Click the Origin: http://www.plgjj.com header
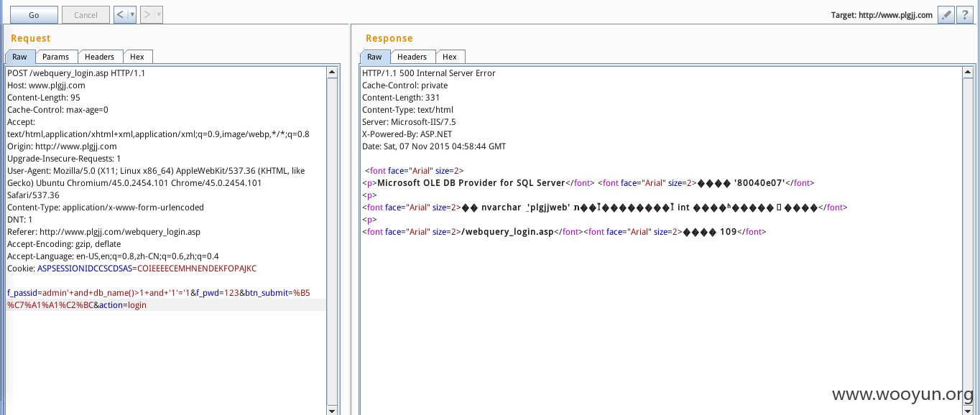Viewport: 980px width, 415px height. 62,146
